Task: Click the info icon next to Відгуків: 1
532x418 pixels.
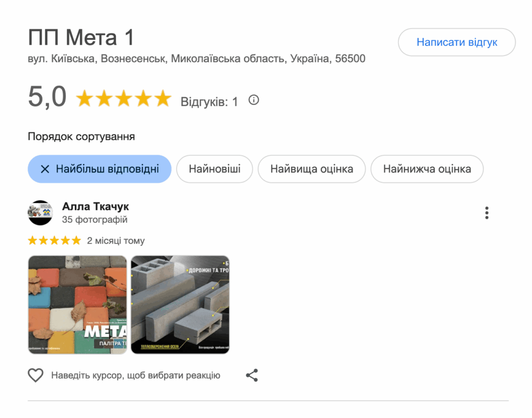Action: point(254,100)
